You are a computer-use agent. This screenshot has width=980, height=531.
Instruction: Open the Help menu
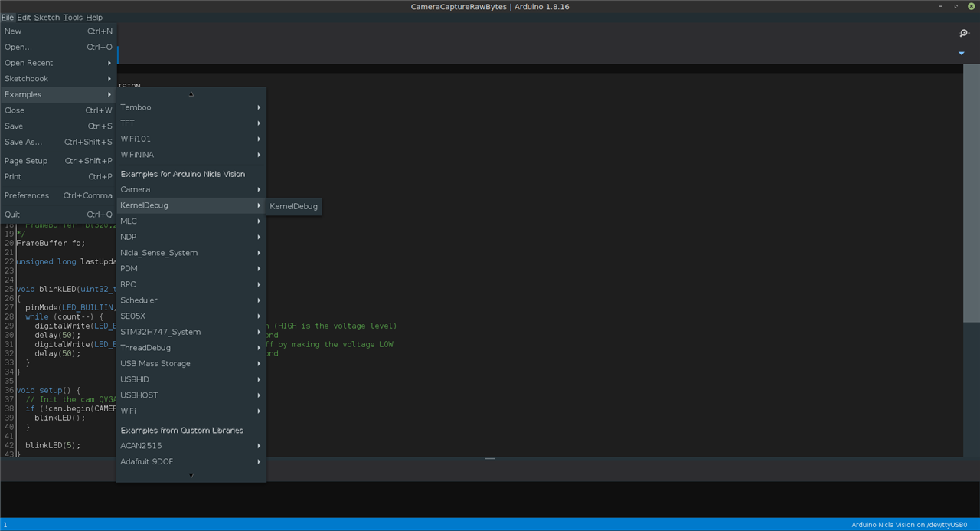pos(94,17)
